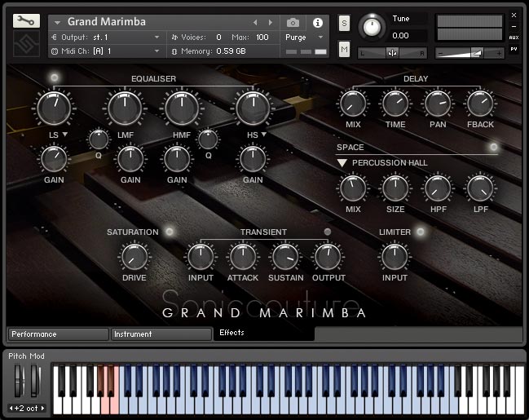Open the HS filter type dropdown
Image resolution: width=529 pixels, height=420 pixels.
(x=264, y=135)
